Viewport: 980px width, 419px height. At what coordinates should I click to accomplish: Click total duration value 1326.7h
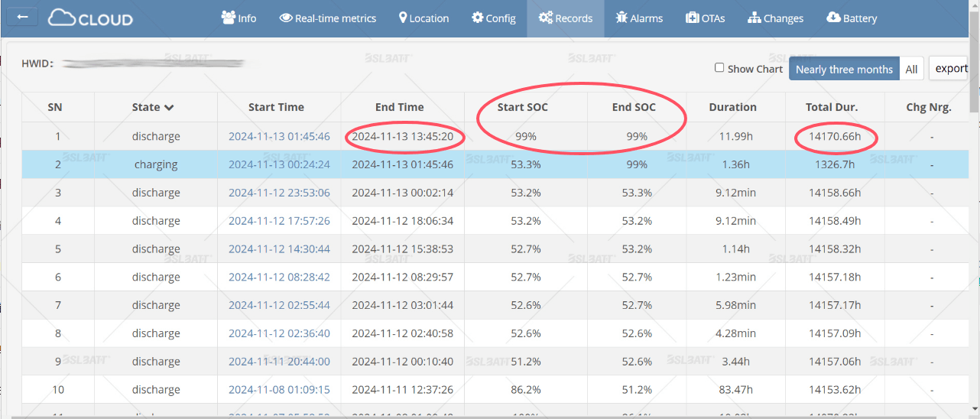[x=835, y=164]
